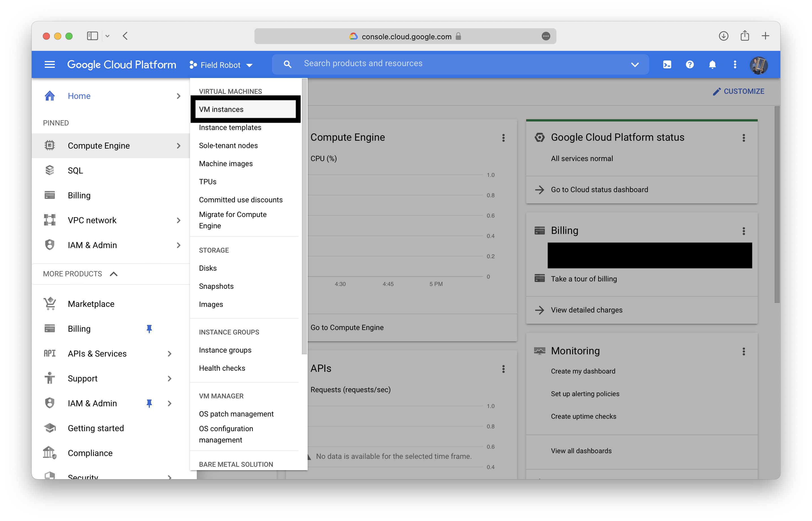Open Monitoring card three-dot menu

pos(744,351)
